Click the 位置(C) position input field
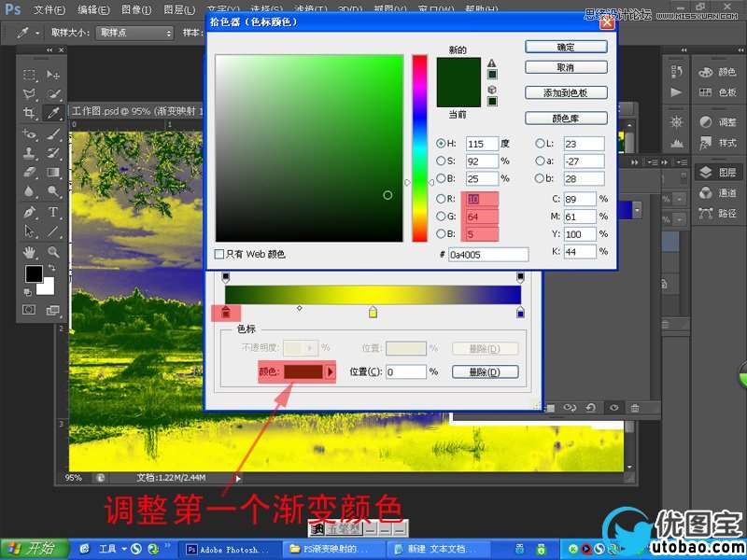This screenshot has width=747, height=560. (x=405, y=371)
